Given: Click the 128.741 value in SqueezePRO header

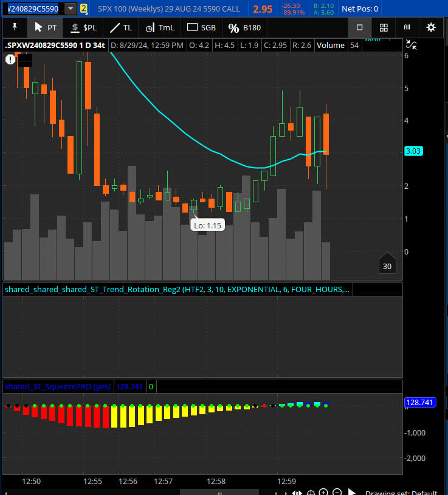Looking at the screenshot, I should point(129,387).
